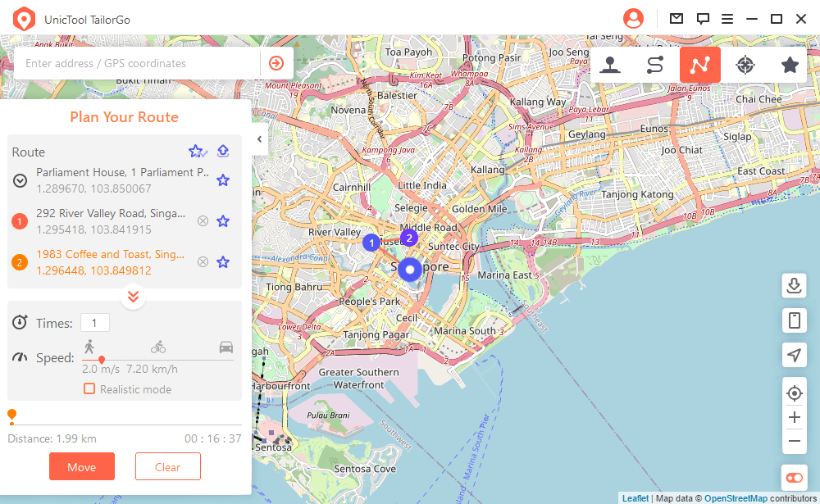Select the Multi-spot route mode icon
The height and width of the screenshot is (504, 820).
(699, 65)
